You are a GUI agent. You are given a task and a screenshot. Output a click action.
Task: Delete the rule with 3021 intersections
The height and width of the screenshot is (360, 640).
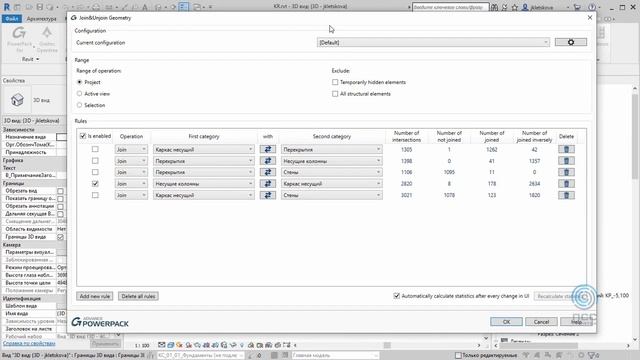pyautogui.click(x=566, y=195)
